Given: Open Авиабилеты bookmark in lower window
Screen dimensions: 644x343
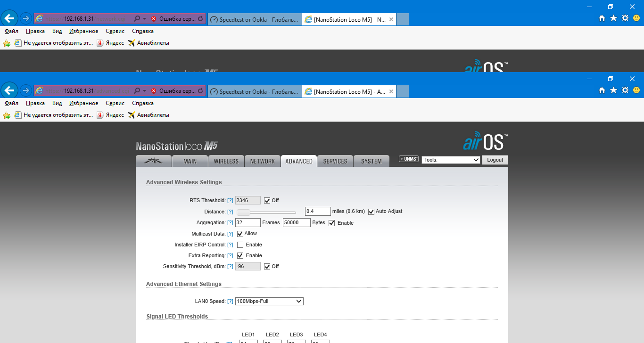Looking at the screenshot, I should (149, 115).
